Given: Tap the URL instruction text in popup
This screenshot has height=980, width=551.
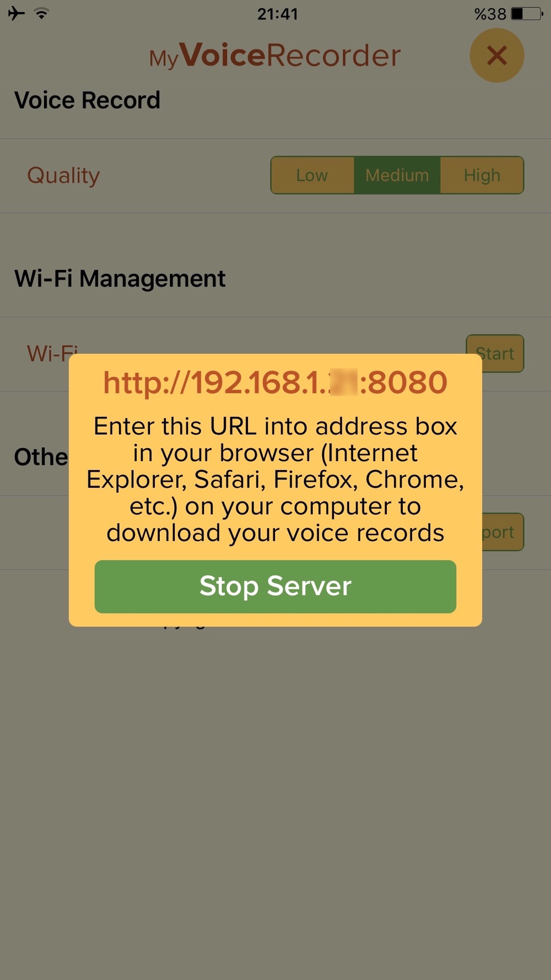Looking at the screenshot, I should (x=275, y=480).
